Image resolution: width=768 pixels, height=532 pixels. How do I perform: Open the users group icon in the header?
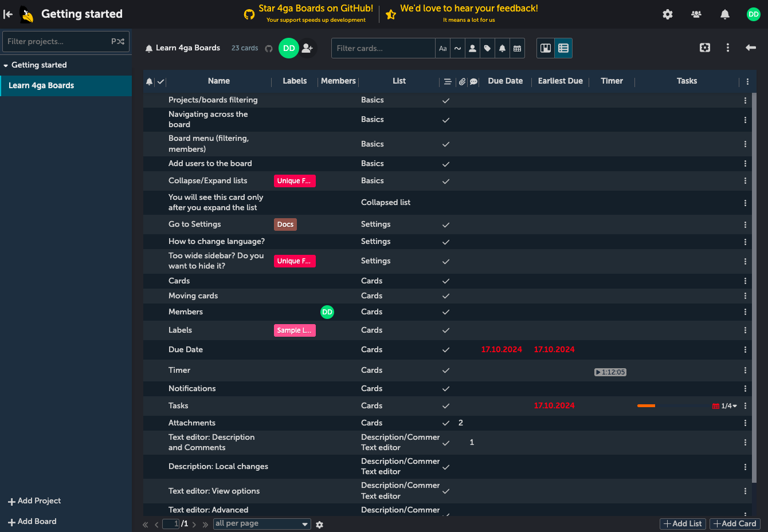(x=696, y=14)
